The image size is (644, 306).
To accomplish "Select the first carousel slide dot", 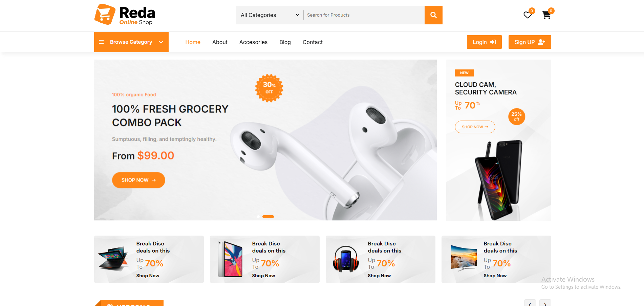I will tap(258, 217).
